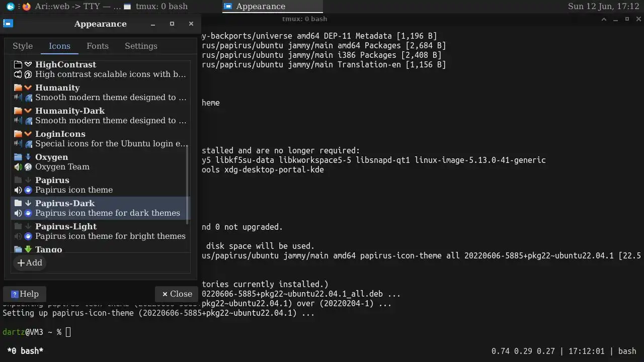Screen dimensions: 644x362
Task: Select the HighContrast theme name
Action: [65, 64]
